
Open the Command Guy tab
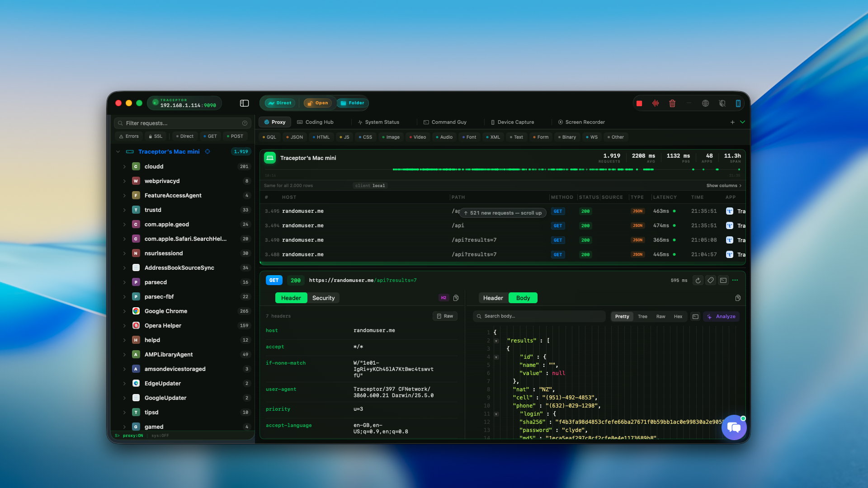[x=445, y=122]
